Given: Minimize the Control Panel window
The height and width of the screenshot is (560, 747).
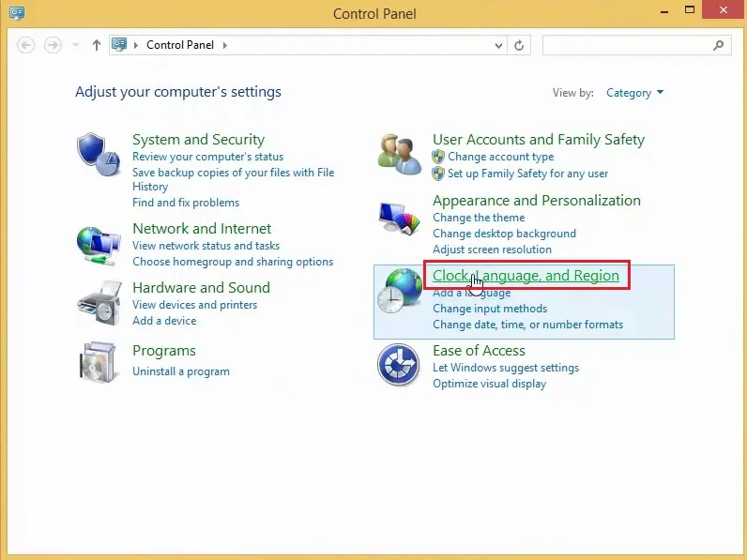Looking at the screenshot, I should coord(664,10).
